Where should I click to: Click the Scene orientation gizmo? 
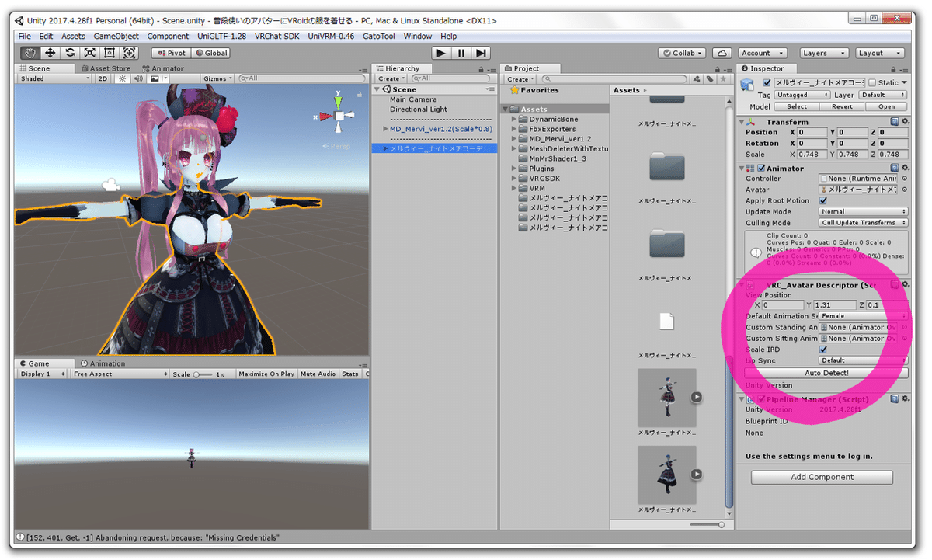coord(339,116)
